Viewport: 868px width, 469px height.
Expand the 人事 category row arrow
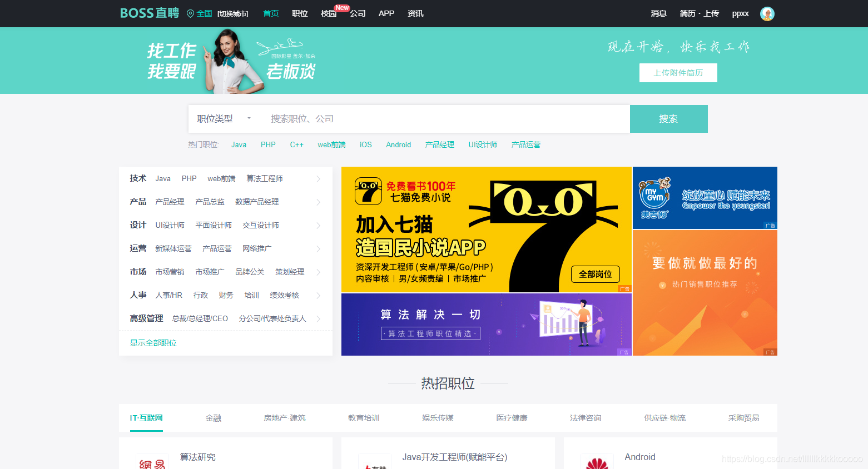point(319,296)
